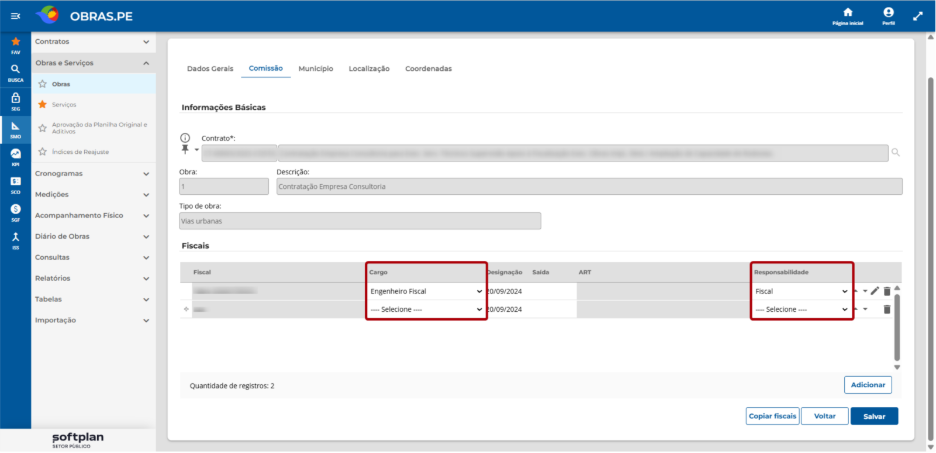Screen dimensions: 936x453
Task: Click the contract search magnifier icon
Action: (x=895, y=153)
